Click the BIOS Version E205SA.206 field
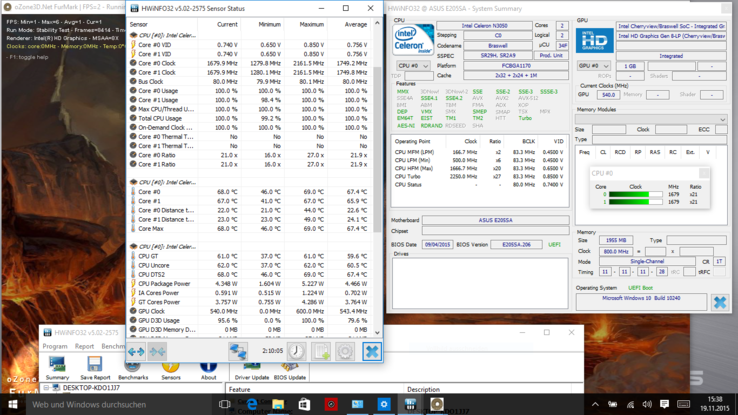Viewport: 738px width, 415px height. click(516, 245)
